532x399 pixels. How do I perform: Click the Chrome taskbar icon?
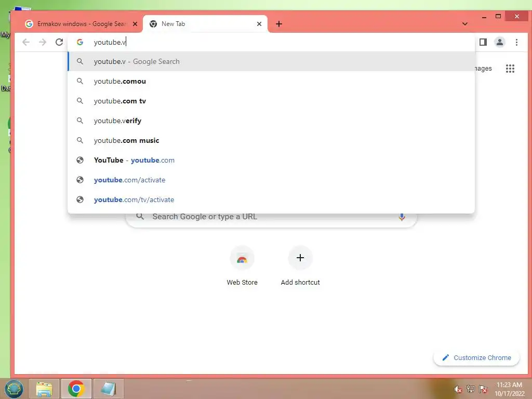coord(76,389)
